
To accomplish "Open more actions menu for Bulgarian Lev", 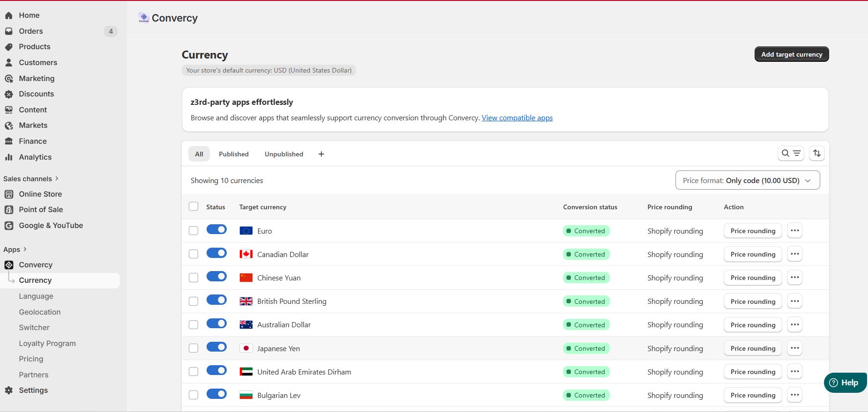I will [x=794, y=395].
